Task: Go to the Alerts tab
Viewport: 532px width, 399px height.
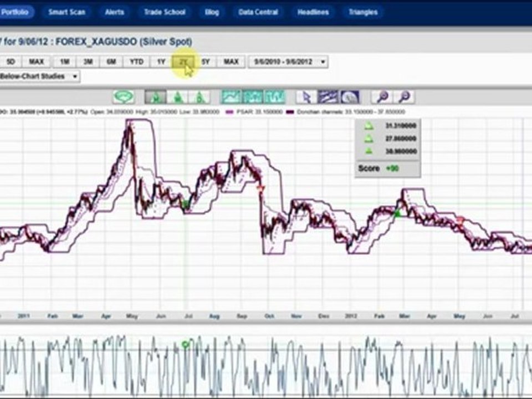Action: pyautogui.click(x=114, y=12)
